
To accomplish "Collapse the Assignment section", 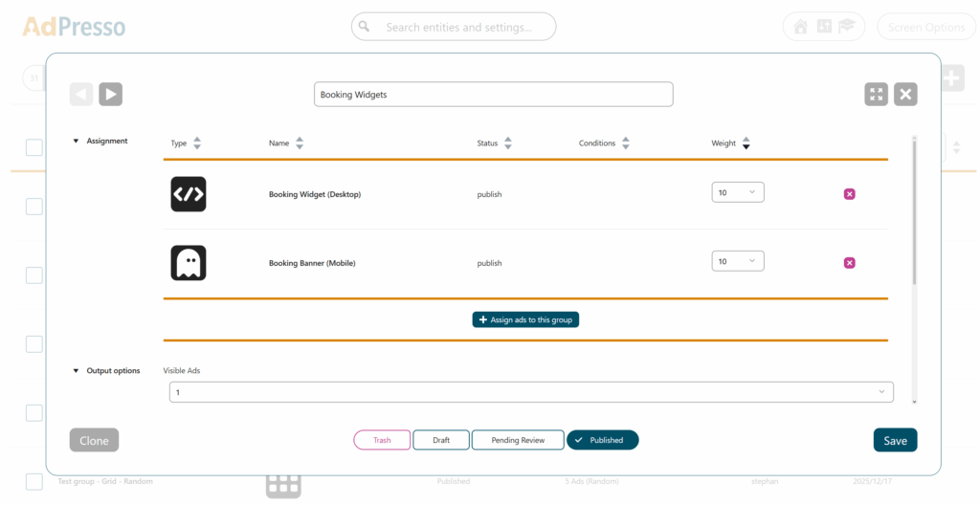I will [77, 142].
